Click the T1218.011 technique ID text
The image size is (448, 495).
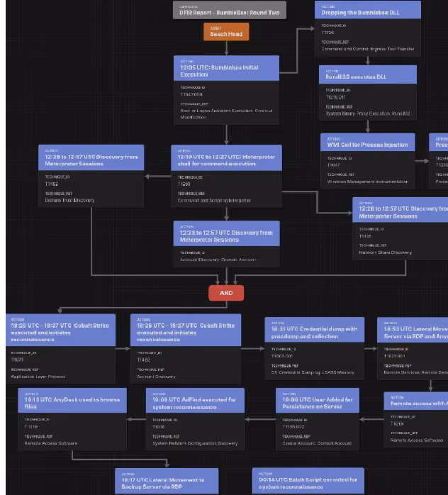tap(335, 97)
